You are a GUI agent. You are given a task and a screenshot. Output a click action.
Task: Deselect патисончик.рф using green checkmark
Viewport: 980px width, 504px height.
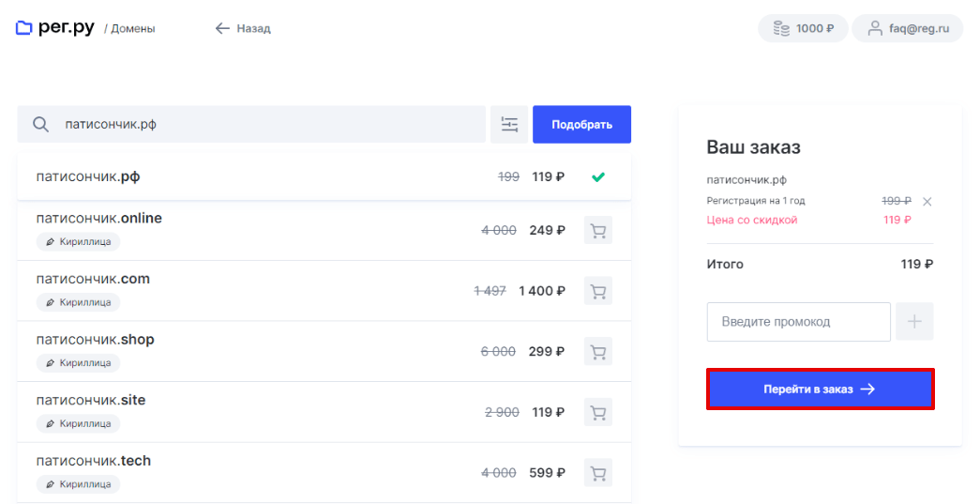pos(598,176)
